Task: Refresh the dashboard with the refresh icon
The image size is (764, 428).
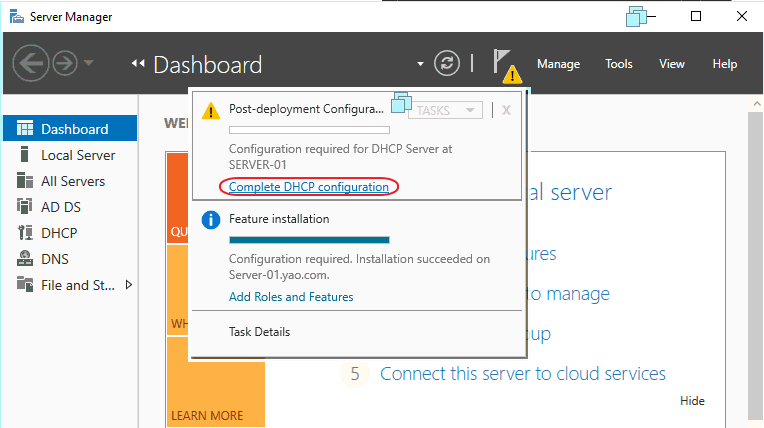Action: (447, 64)
